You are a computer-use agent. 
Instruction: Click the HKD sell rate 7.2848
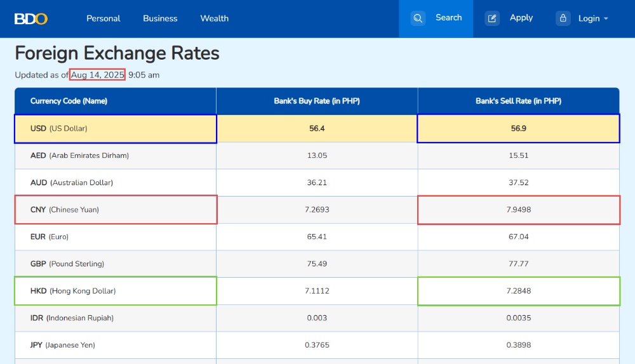[x=519, y=291]
